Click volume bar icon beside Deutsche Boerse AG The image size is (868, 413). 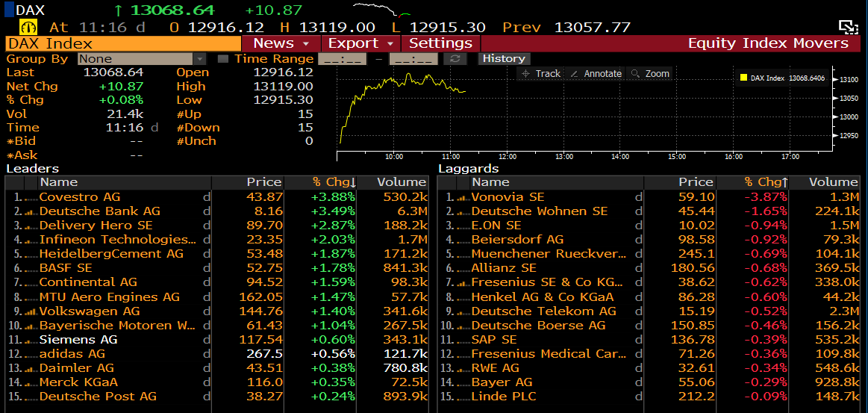(464, 326)
